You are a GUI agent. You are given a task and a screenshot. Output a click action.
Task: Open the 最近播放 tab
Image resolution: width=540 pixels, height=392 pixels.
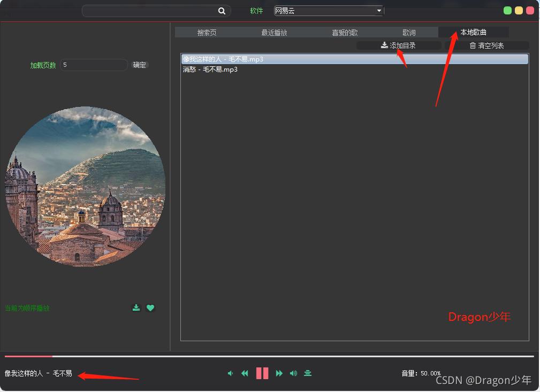[274, 32]
